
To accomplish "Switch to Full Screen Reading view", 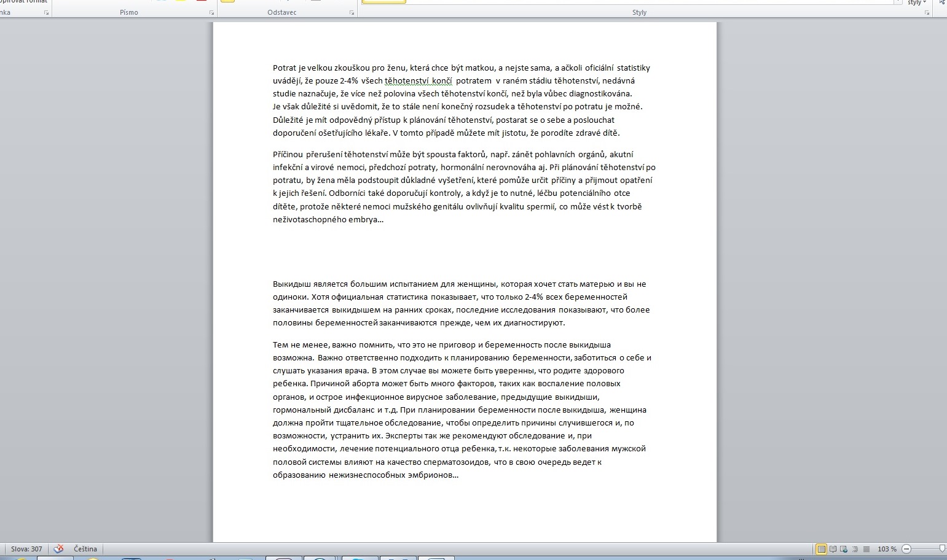I will tap(833, 549).
